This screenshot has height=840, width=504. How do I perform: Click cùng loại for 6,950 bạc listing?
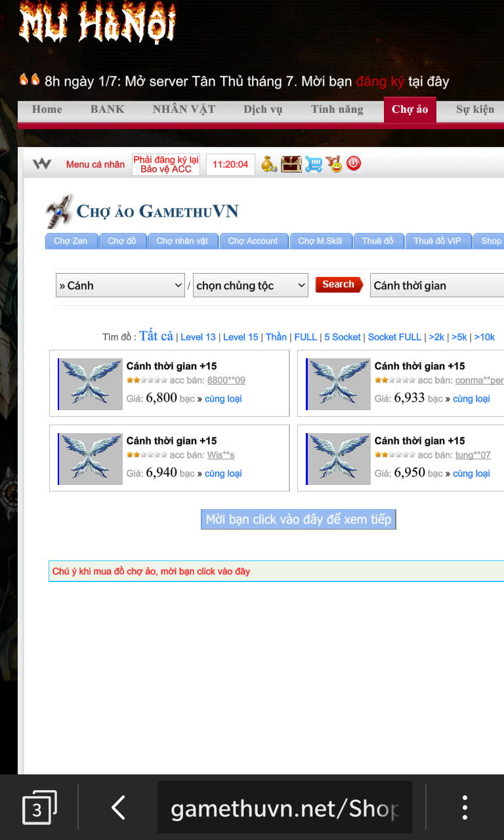(471, 474)
